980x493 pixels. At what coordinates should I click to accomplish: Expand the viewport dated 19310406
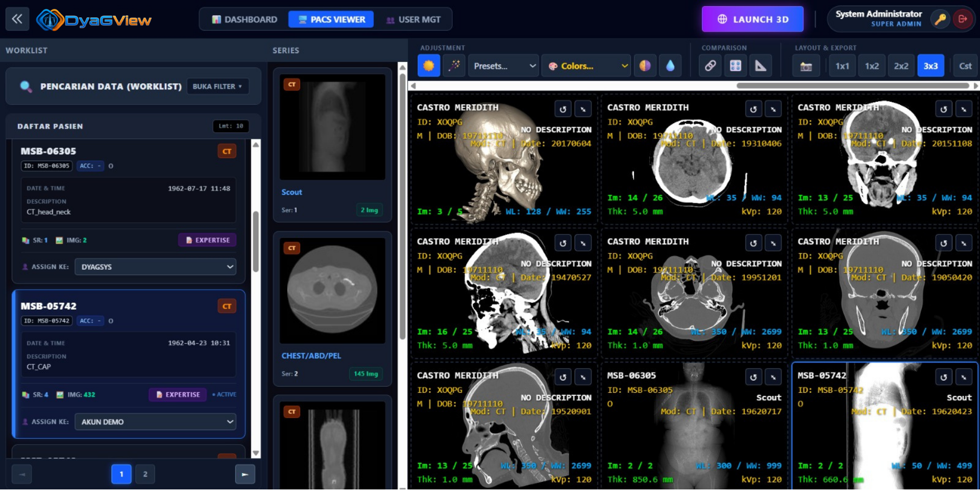(x=773, y=109)
